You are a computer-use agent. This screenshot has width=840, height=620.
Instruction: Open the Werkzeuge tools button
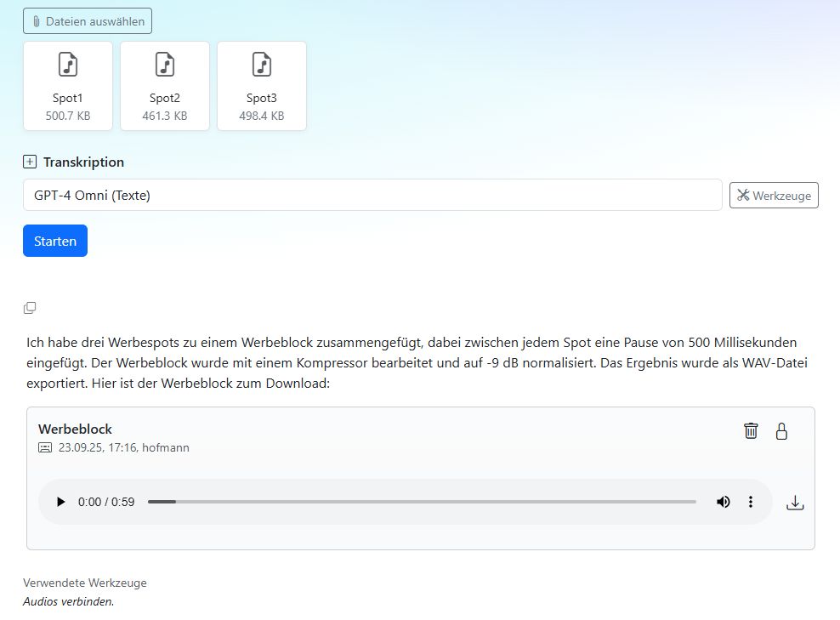[774, 196]
